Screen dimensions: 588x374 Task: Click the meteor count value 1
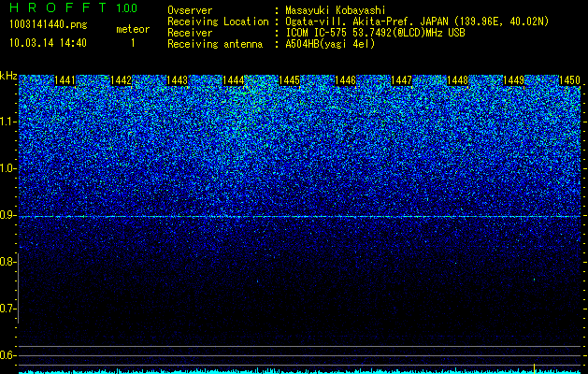coord(133,43)
